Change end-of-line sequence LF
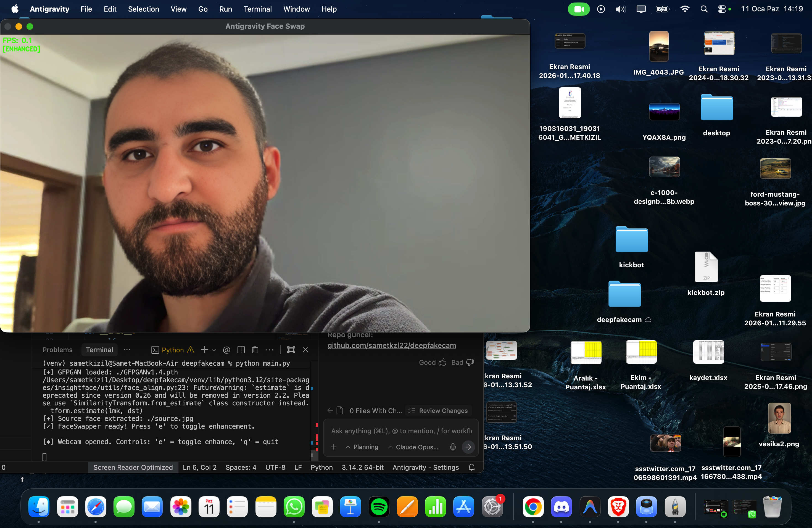 click(x=298, y=467)
